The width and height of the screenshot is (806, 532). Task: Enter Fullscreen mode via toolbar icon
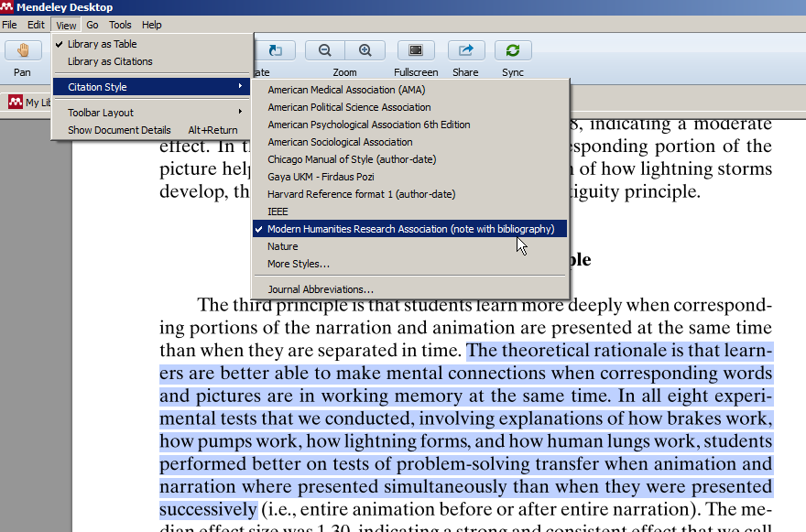click(x=415, y=51)
